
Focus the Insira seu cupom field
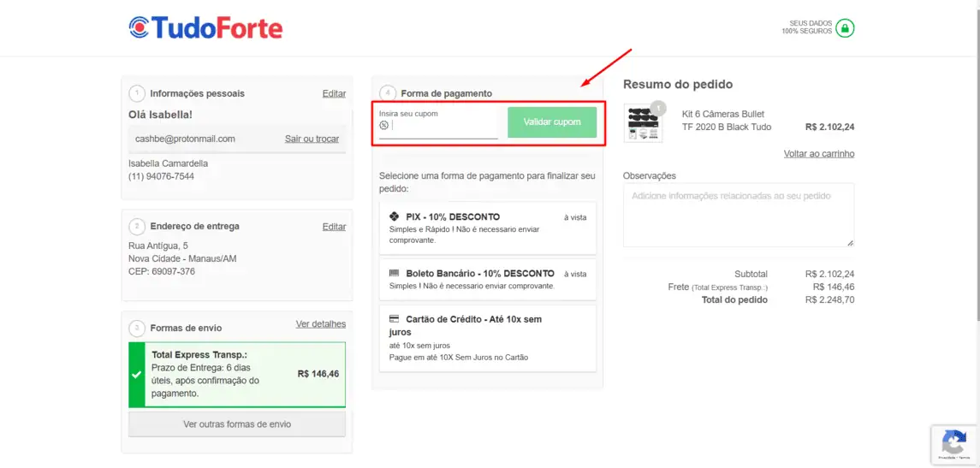click(444, 126)
